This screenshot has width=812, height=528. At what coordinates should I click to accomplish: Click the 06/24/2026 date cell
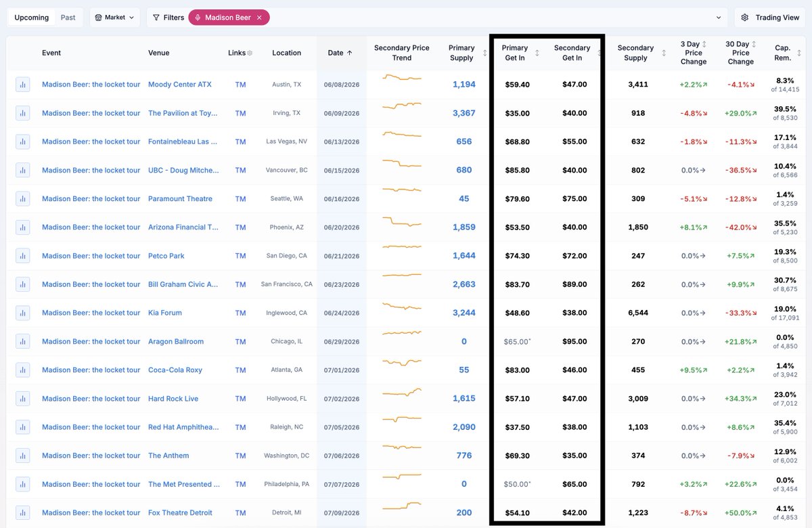[x=342, y=313]
